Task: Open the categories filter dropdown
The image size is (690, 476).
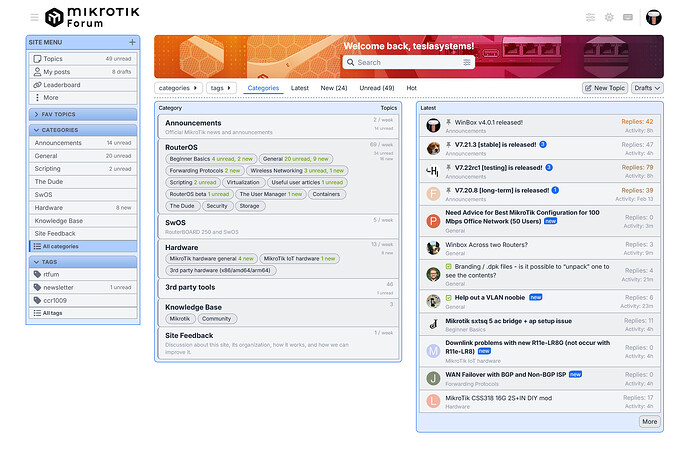Action: [178, 88]
